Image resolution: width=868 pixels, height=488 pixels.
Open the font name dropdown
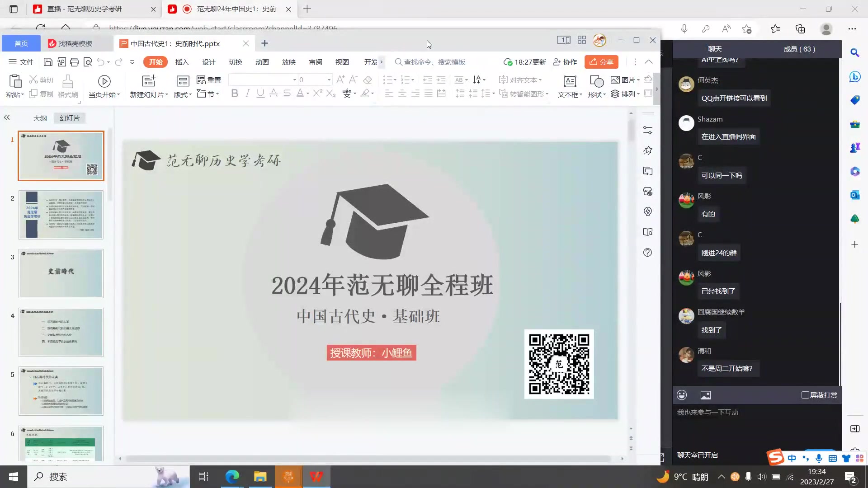click(x=295, y=80)
